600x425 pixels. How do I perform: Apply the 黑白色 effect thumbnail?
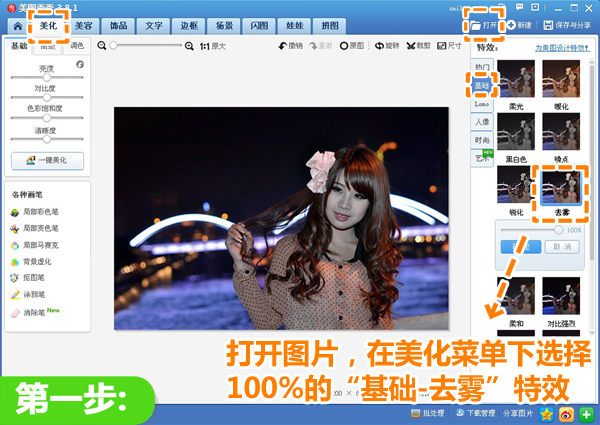(516, 132)
